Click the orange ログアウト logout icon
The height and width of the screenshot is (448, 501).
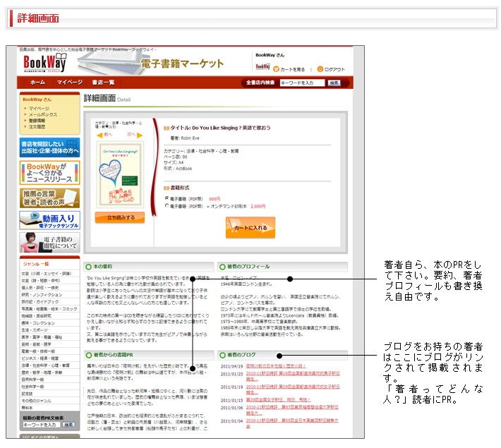[319, 69]
